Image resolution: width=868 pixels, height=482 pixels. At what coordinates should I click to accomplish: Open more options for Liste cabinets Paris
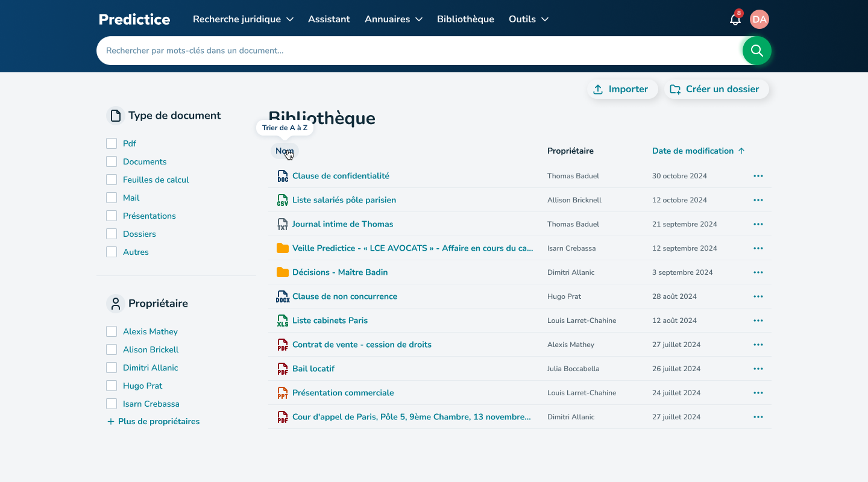click(758, 321)
